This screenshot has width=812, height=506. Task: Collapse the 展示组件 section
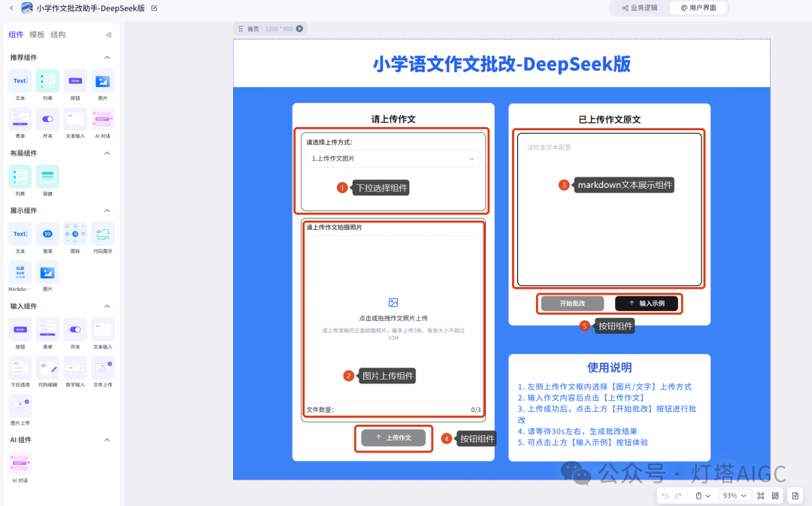coord(108,211)
